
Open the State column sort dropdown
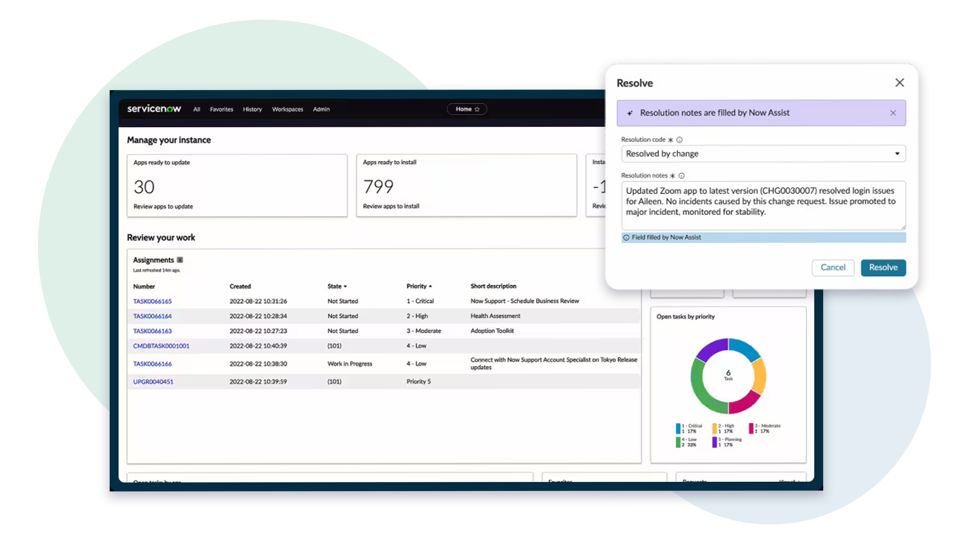(x=347, y=286)
